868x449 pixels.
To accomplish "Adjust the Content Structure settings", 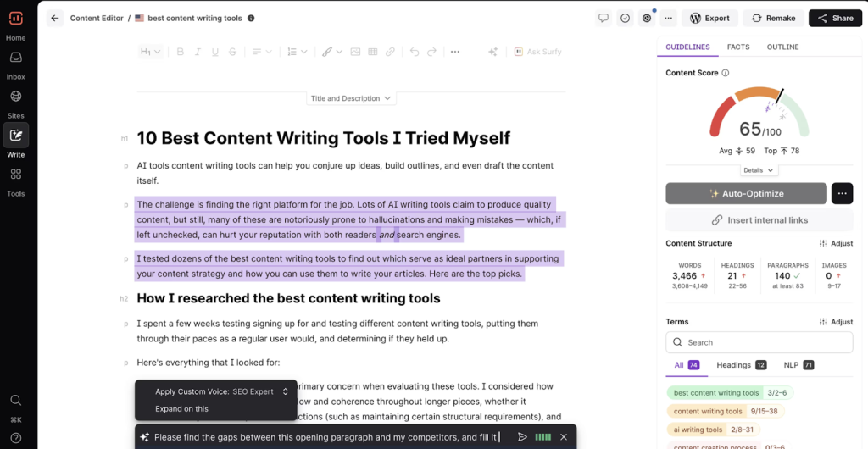I will point(836,243).
